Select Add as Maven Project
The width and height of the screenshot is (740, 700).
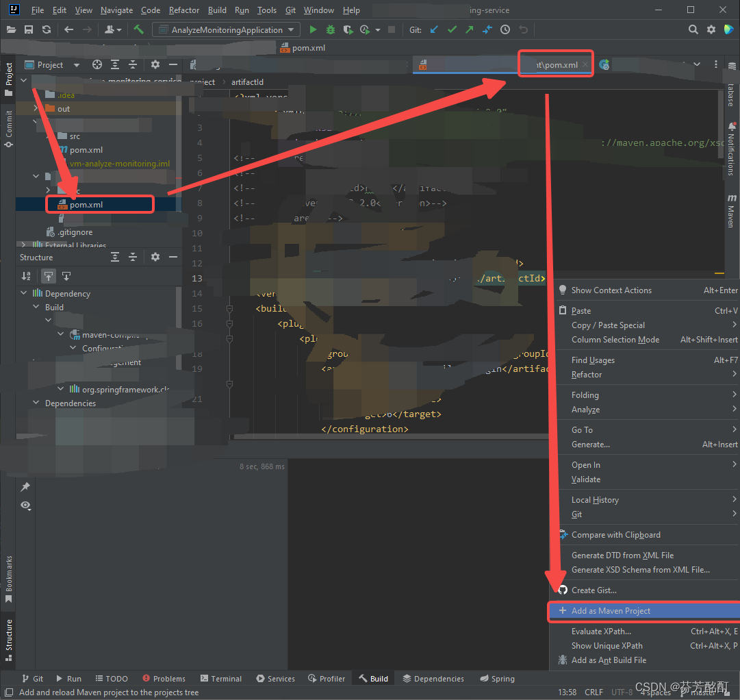tap(643, 611)
